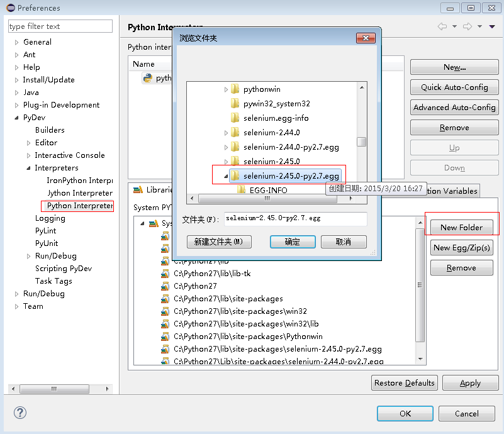This screenshot has height=434, width=504.
Task: Click Restore Defaults button
Action: coord(405,383)
